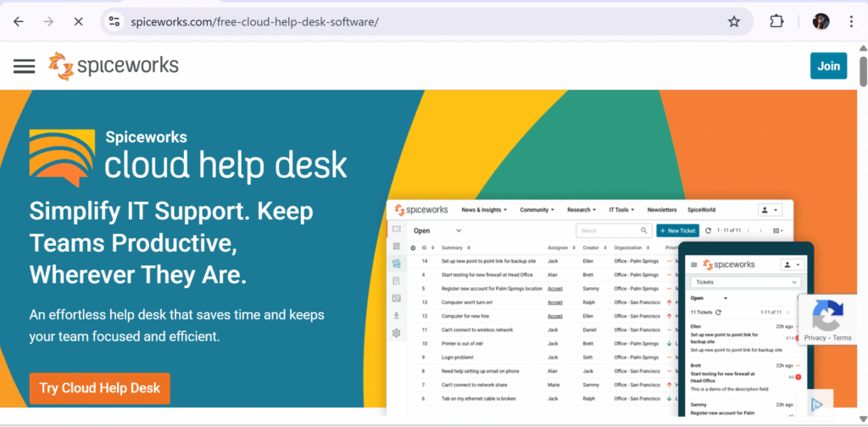Click the red badge next to #14
The image size is (868, 427).
798,338
